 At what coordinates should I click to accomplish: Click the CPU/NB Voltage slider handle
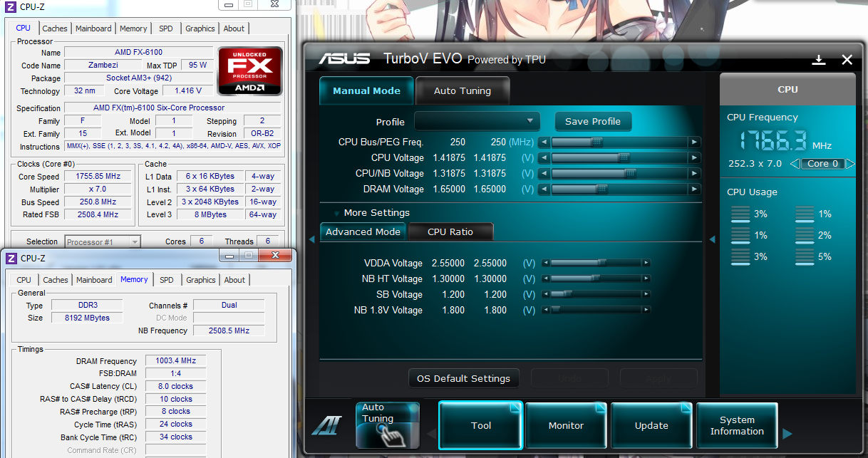[630, 174]
